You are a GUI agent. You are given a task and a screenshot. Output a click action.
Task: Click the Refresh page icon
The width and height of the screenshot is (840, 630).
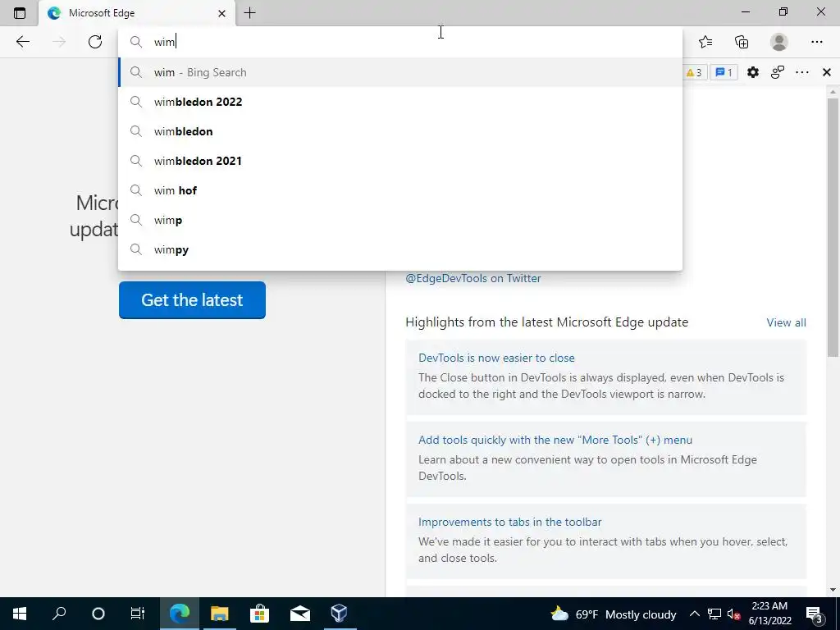(95, 42)
